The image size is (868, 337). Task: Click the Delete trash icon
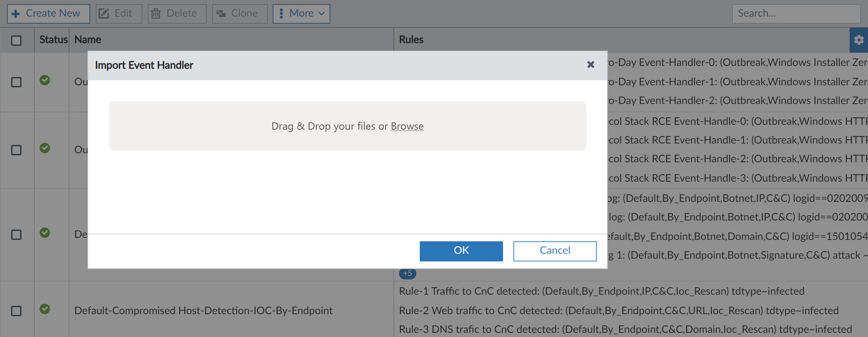[x=156, y=14]
